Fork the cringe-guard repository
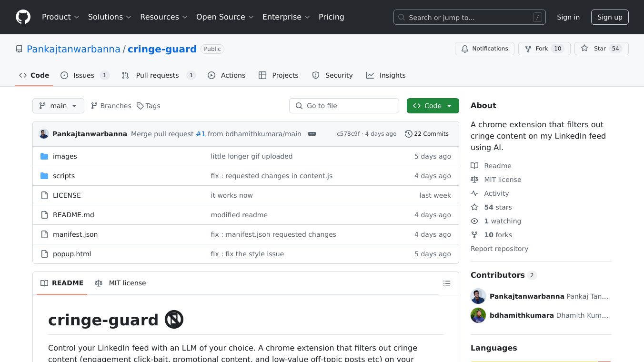Image resolution: width=644 pixels, height=362 pixels. (537, 49)
